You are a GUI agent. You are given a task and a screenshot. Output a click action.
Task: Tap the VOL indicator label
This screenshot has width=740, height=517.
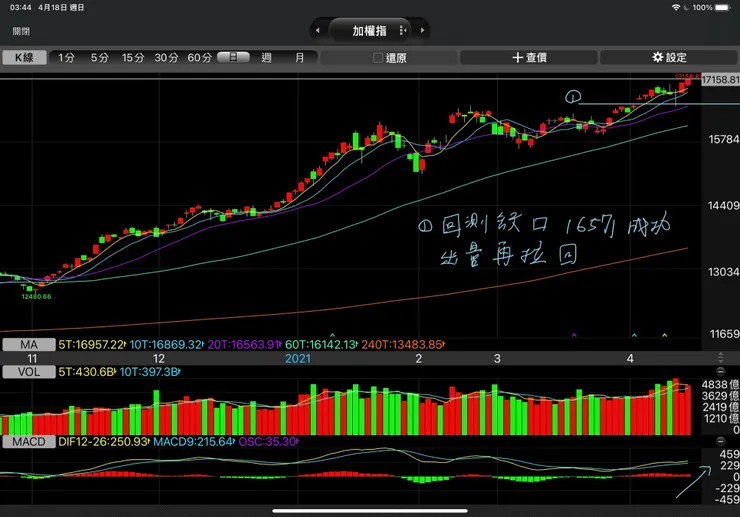coord(29,372)
